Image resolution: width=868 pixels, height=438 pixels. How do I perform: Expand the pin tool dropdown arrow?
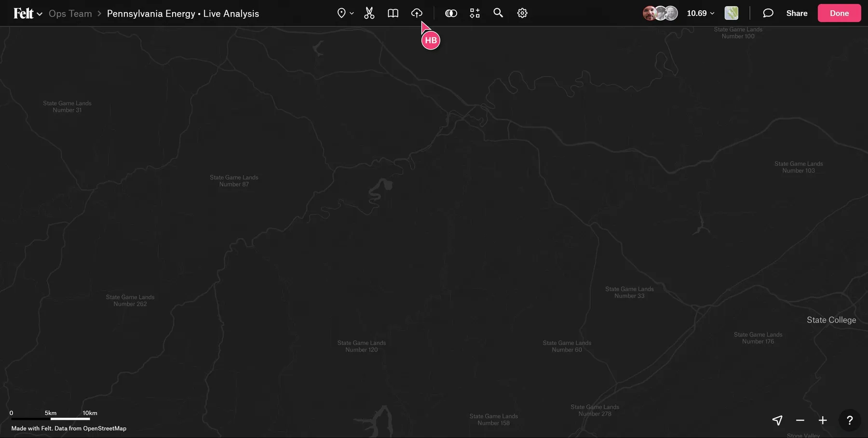coord(352,13)
